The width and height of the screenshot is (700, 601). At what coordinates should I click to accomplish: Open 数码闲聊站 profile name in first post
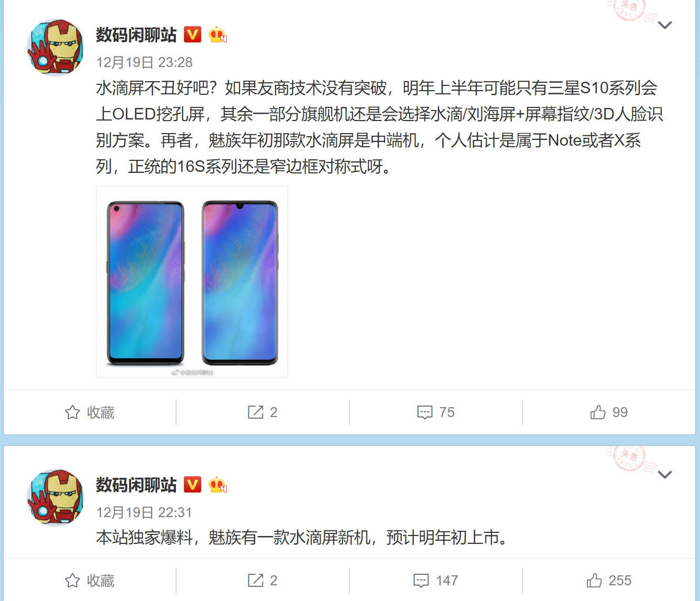point(136,35)
